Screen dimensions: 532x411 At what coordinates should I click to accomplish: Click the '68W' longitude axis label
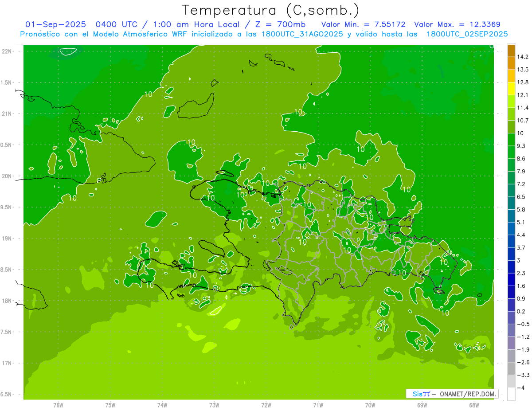tap(474, 405)
